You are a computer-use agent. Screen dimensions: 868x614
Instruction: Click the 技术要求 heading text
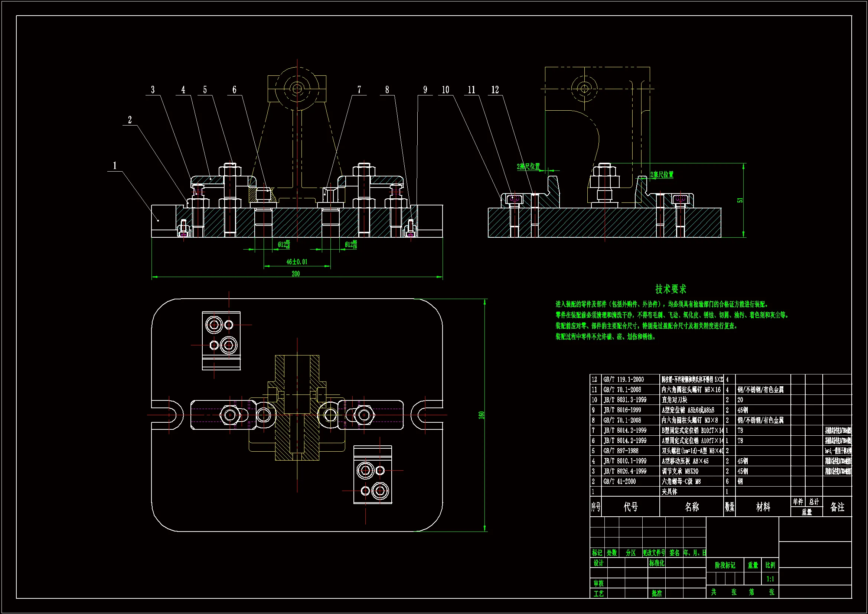670,289
